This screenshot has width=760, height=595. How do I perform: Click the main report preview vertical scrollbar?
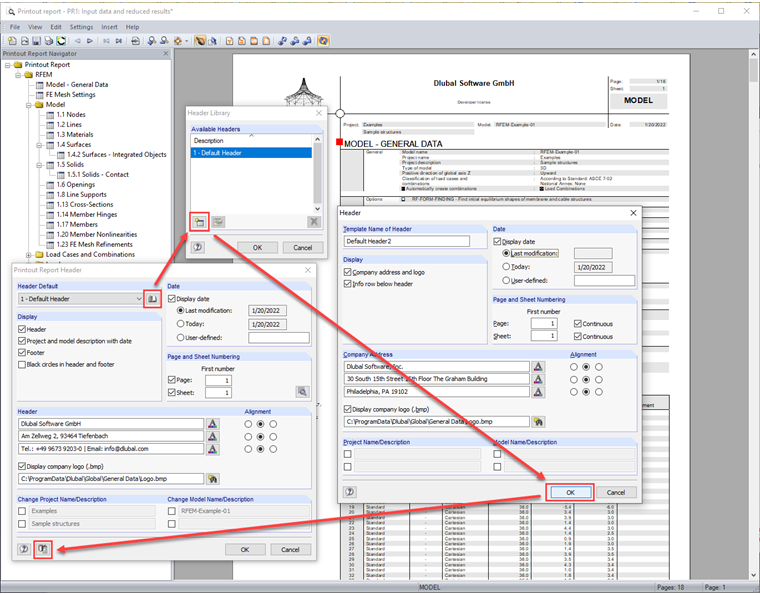754,314
